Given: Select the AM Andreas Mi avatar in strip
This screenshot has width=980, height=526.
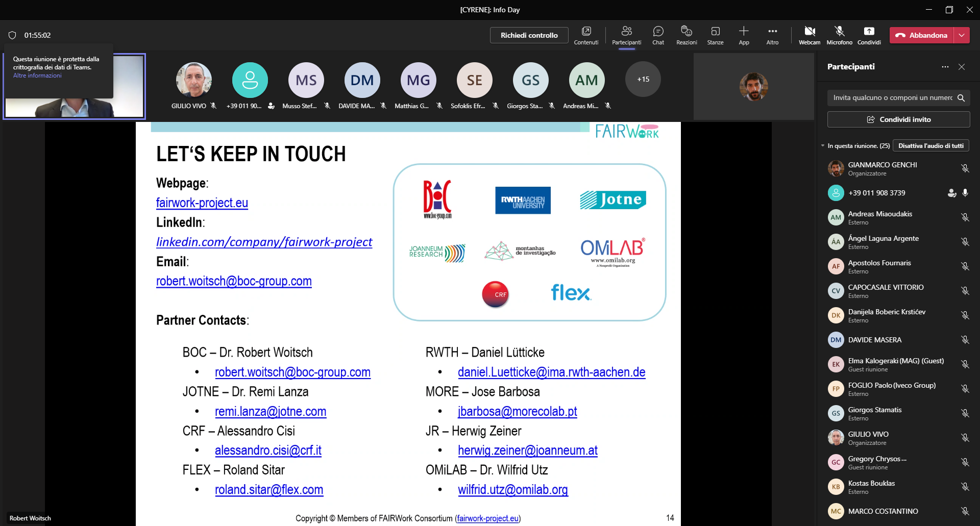Looking at the screenshot, I should coord(587,80).
